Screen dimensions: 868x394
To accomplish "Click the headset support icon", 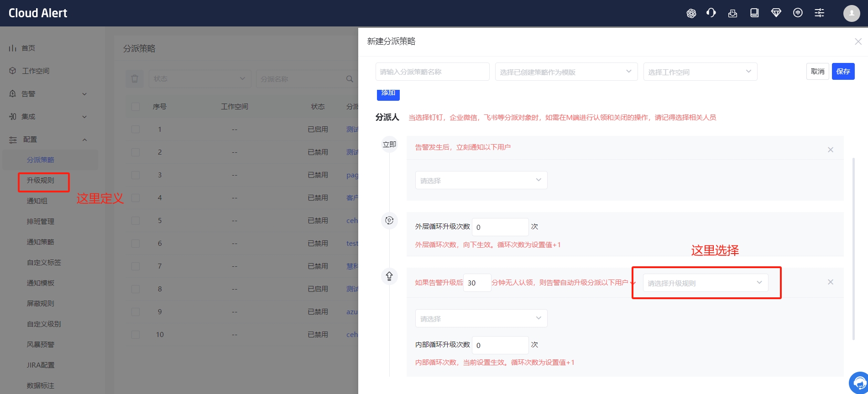I will point(711,13).
